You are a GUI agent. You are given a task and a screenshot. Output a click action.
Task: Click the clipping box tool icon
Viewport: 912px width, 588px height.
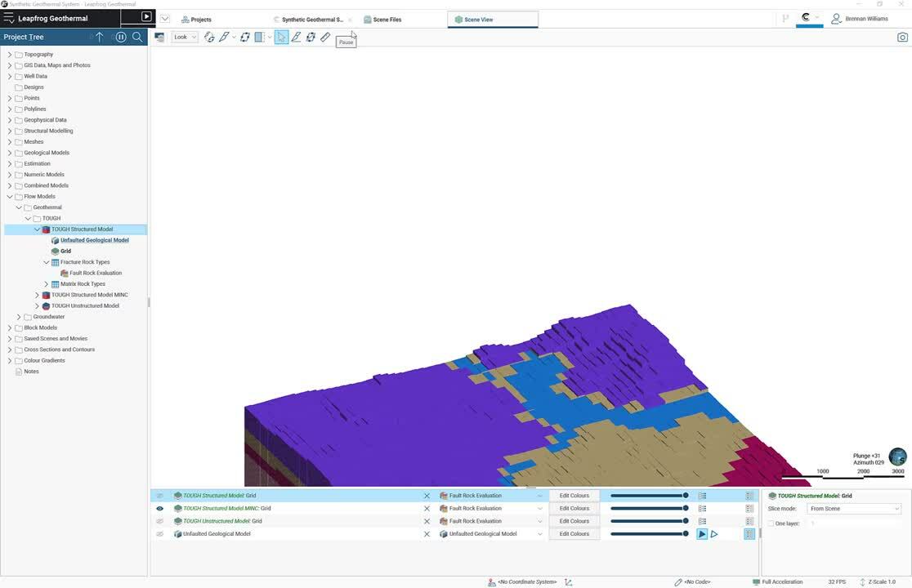coord(259,38)
